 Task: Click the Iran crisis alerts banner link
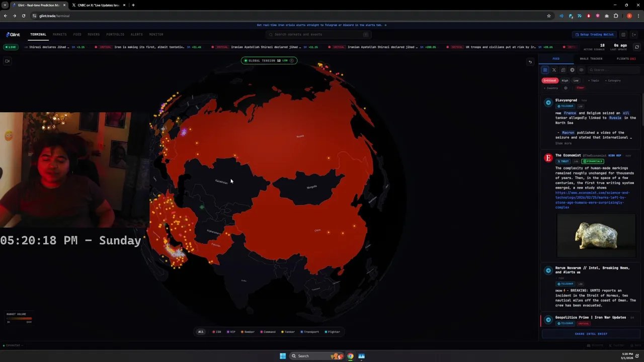(x=322, y=25)
